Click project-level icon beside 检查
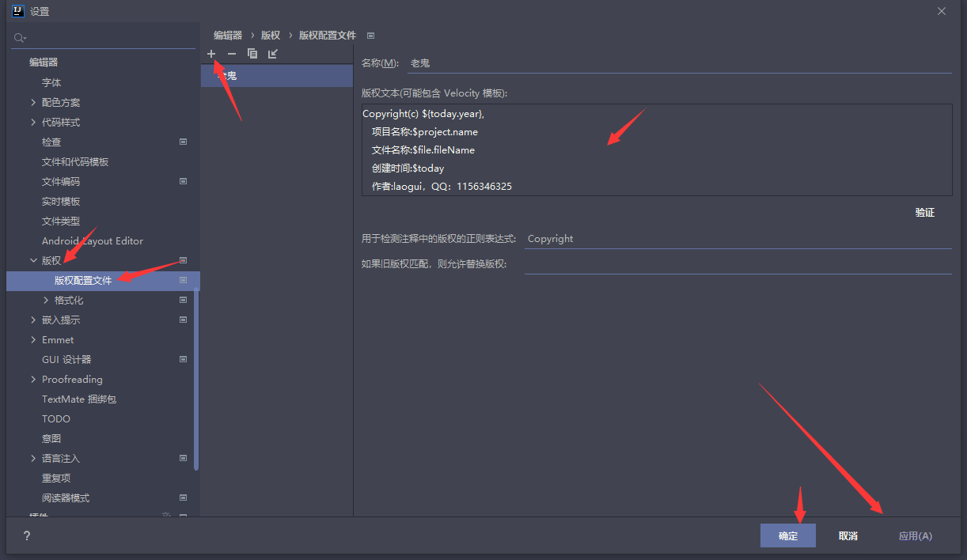967x560 pixels. click(183, 142)
